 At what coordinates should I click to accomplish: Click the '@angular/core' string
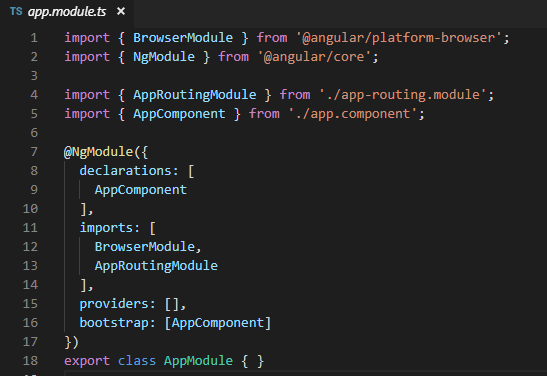(x=314, y=57)
